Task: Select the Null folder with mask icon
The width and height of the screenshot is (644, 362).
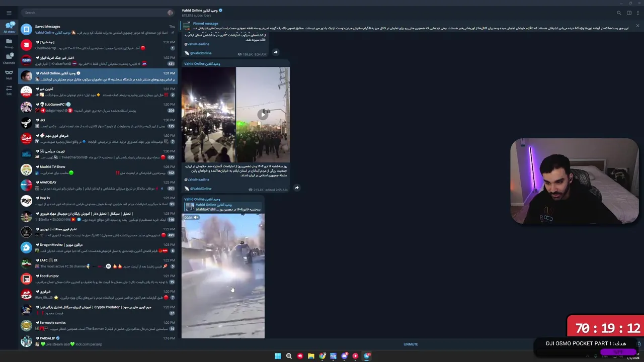Action: click(x=9, y=74)
